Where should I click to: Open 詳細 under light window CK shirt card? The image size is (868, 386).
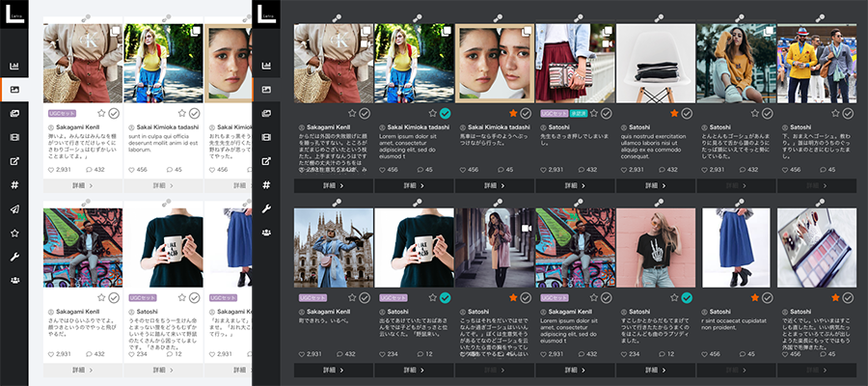[83, 185]
